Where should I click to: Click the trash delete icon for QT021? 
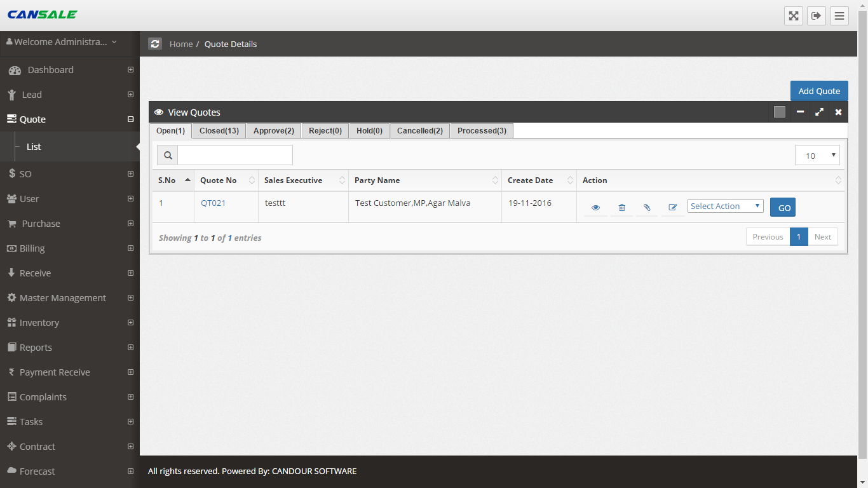(621, 207)
